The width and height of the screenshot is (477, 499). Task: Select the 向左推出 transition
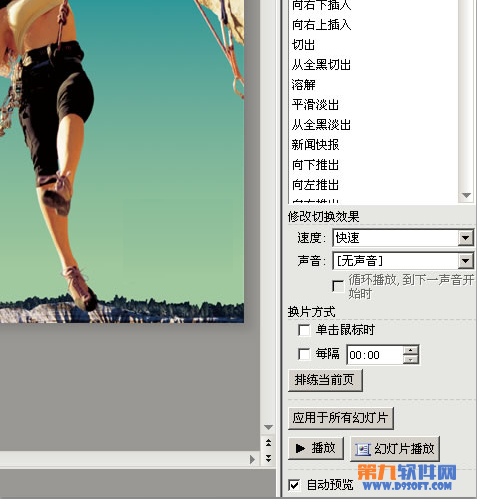coord(315,185)
